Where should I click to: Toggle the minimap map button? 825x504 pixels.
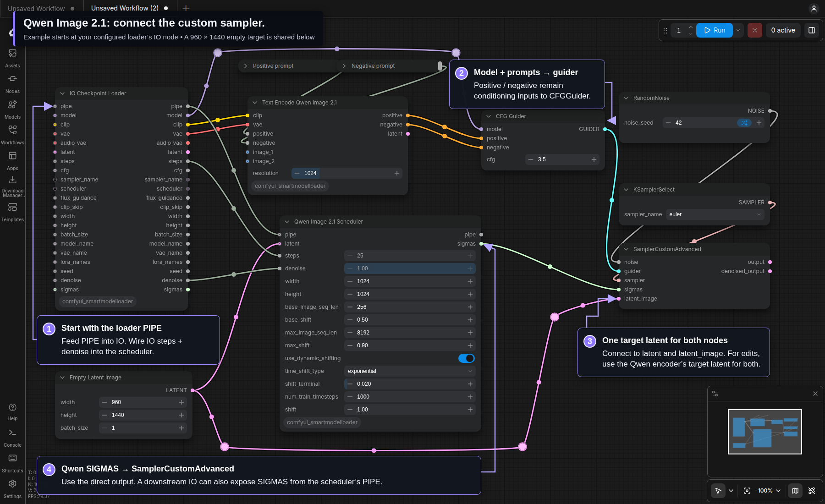(795, 491)
